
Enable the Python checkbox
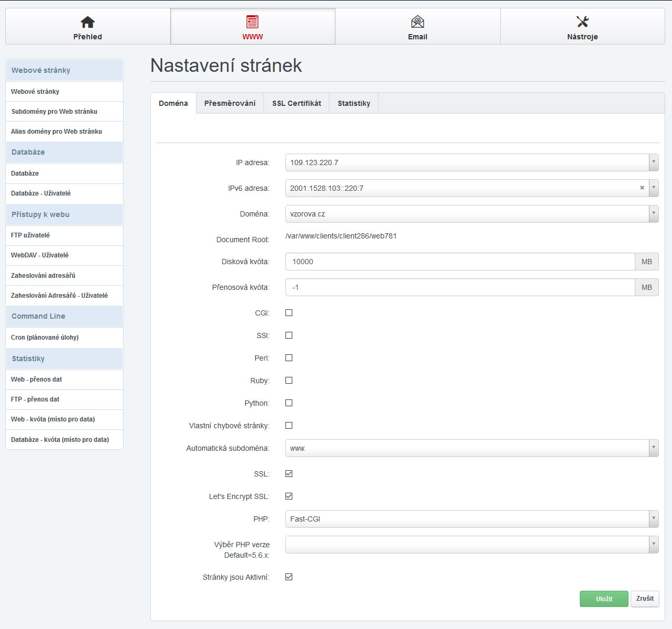[289, 403]
